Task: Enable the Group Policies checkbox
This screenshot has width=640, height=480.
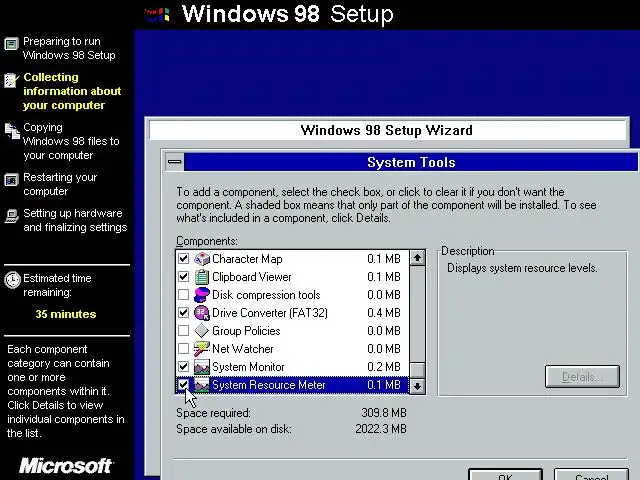Action: click(184, 331)
